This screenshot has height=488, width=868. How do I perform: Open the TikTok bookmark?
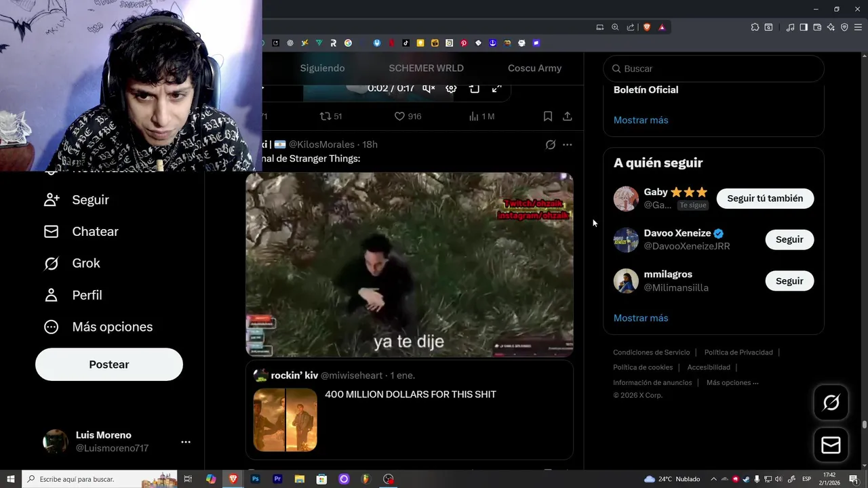(406, 43)
